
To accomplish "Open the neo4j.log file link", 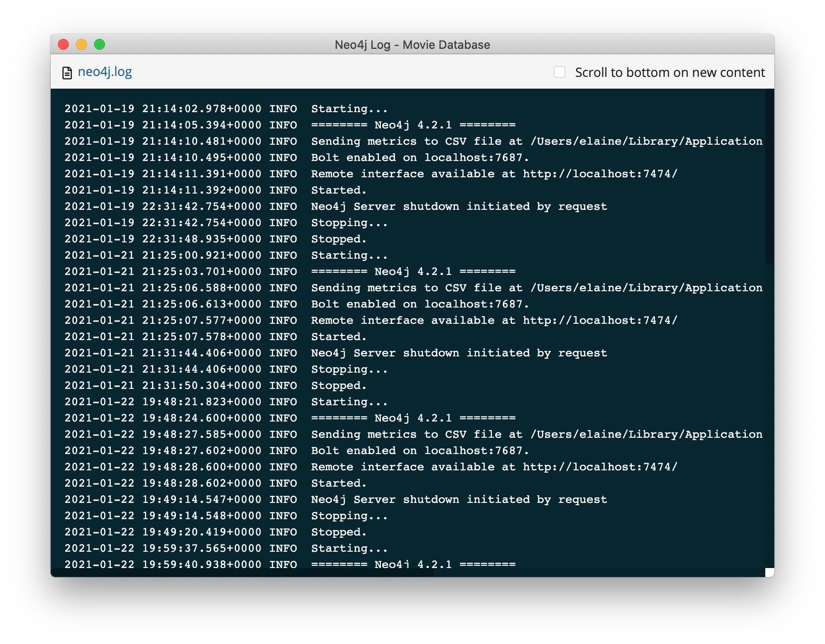I will tap(104, 72).
